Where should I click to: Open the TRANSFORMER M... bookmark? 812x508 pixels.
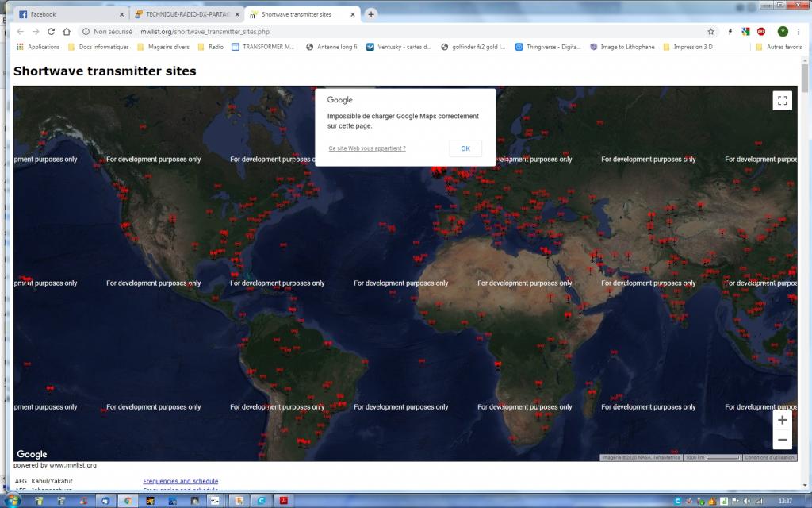[x=263, y=47]
